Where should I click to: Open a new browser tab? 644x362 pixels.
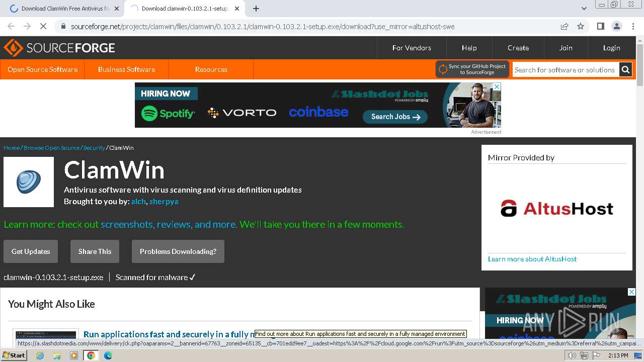tap(256, 9)
